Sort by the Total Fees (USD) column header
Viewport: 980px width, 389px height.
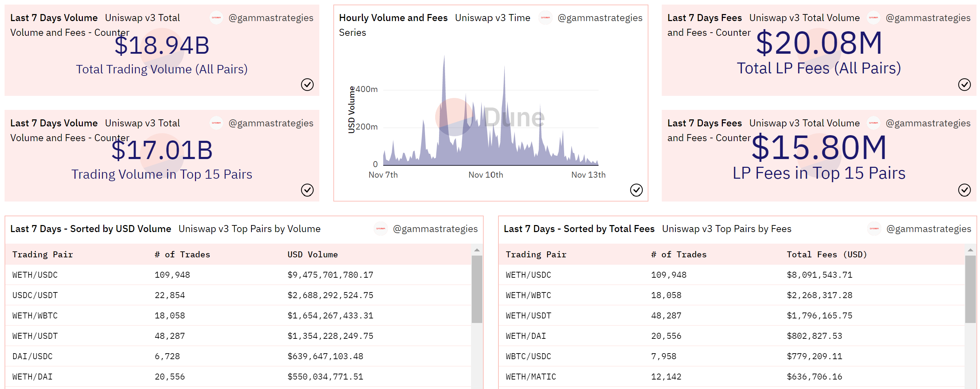click(827, 255)
